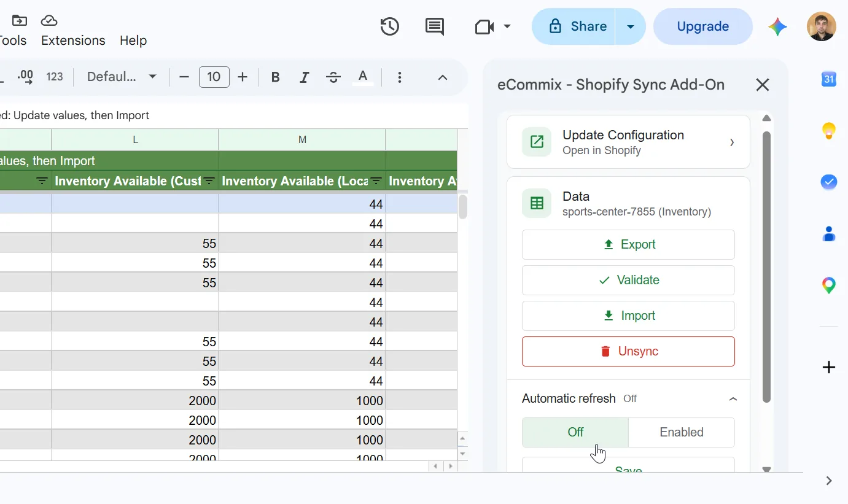Open filter for Inventory Available (Loca column
Viewport: 848px width, 504px height.
pyautogui.click(x=376, y=181)
